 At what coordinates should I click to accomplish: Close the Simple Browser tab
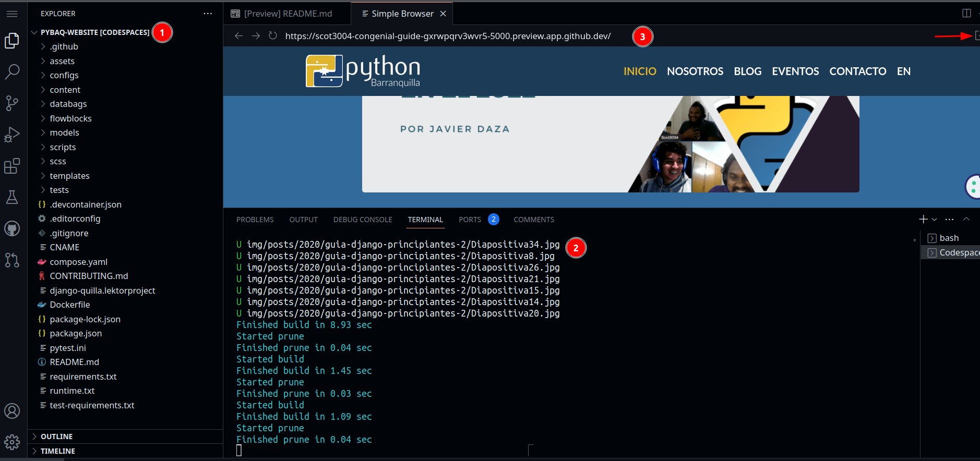point(443,14)
